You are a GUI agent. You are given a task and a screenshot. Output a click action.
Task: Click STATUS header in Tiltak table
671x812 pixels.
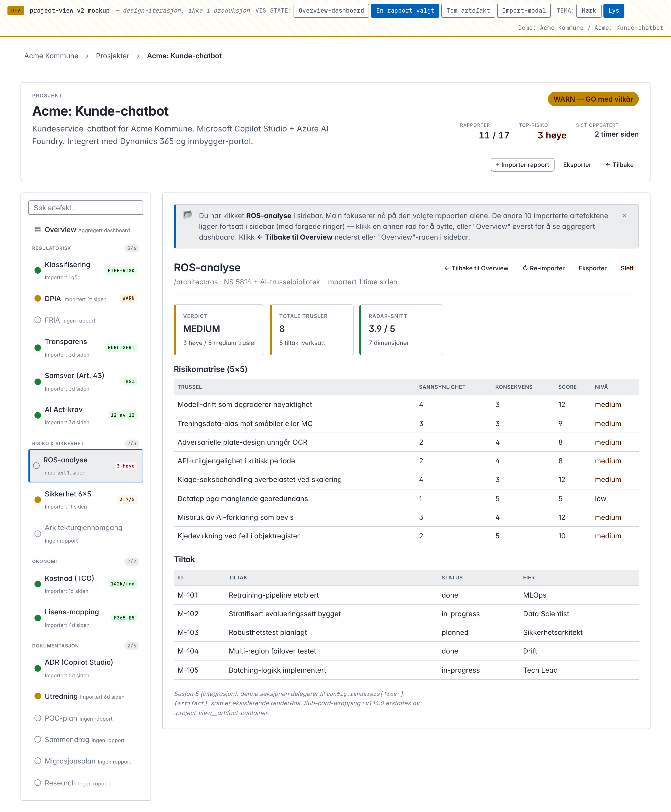452,577
